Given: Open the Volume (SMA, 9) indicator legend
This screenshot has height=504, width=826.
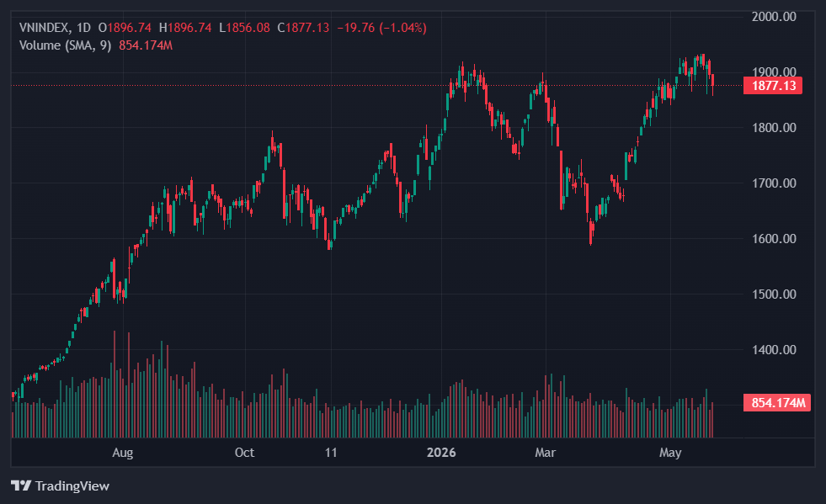Looking at the screenshot, I should pyautogui.click(x=66, y=45).
